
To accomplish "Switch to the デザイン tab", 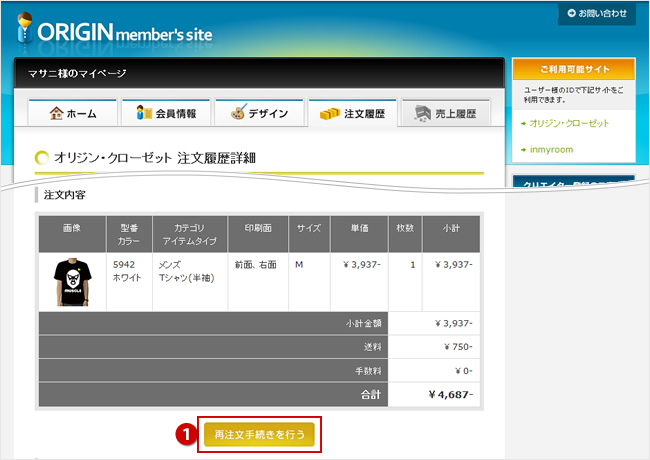I will [x=260, y=113].
